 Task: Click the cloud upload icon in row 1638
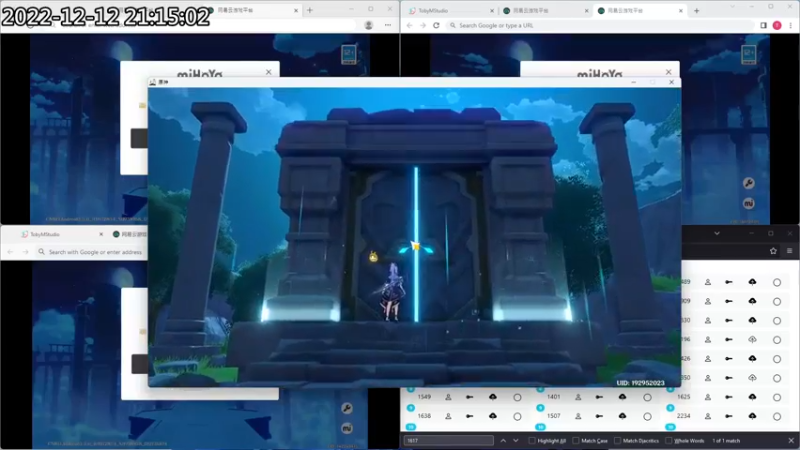pos(493,416)
